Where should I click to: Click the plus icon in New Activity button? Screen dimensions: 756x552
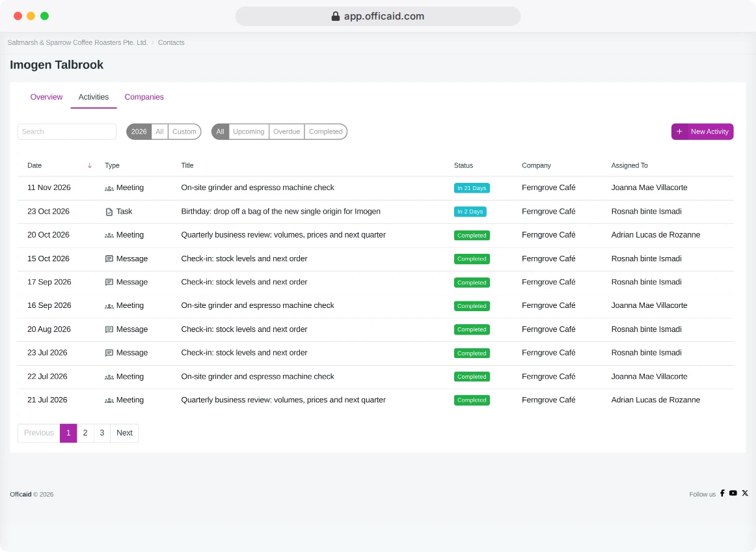tap(679, 131)
